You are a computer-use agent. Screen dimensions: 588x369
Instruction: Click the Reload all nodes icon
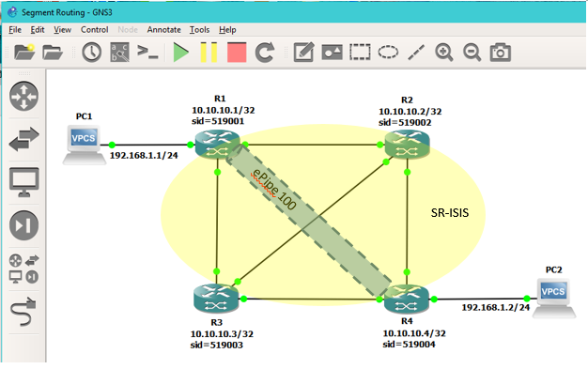(x=265, y=53)
